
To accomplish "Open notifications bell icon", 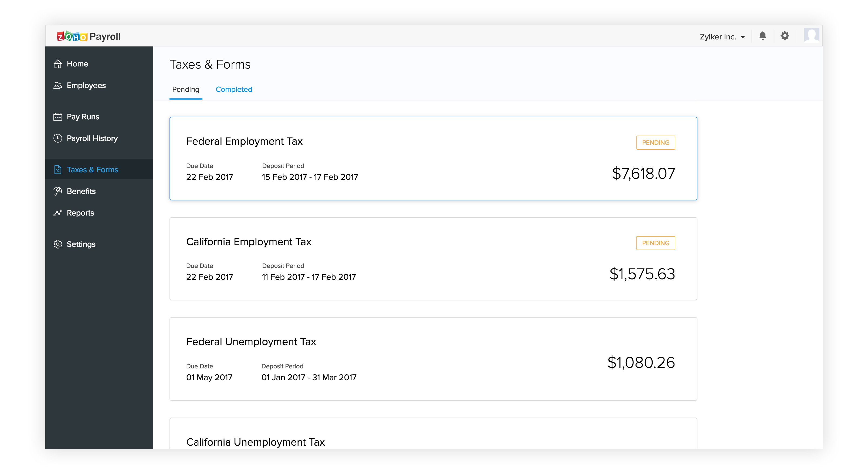I will (x=762, y=36).
